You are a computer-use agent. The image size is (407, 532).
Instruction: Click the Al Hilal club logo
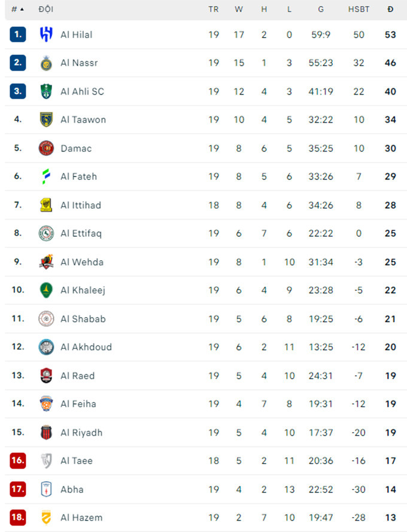46,35
